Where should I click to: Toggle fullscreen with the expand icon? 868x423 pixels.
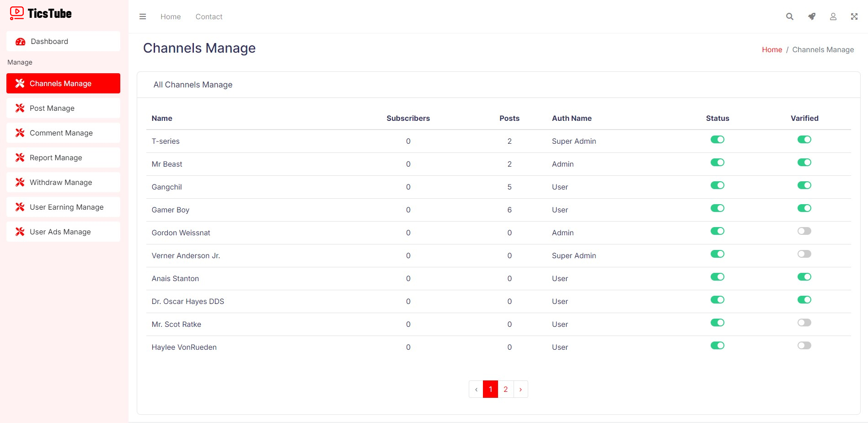tap(854, 16)
